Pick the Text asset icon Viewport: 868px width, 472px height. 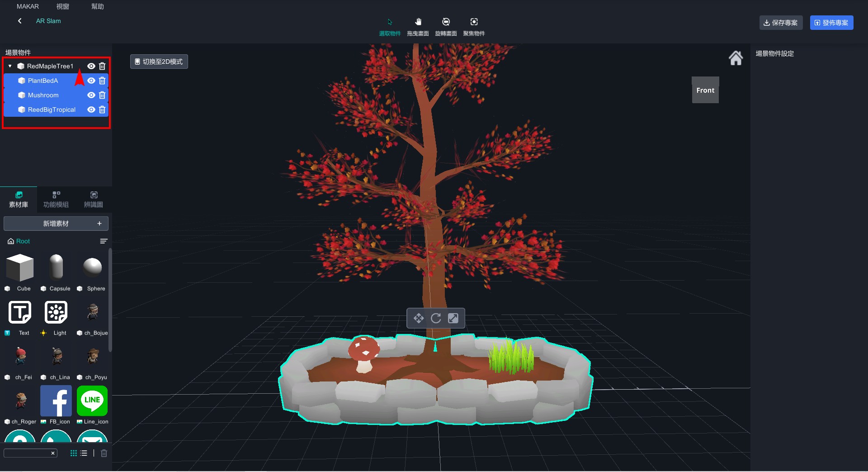(x=20, y=312)
